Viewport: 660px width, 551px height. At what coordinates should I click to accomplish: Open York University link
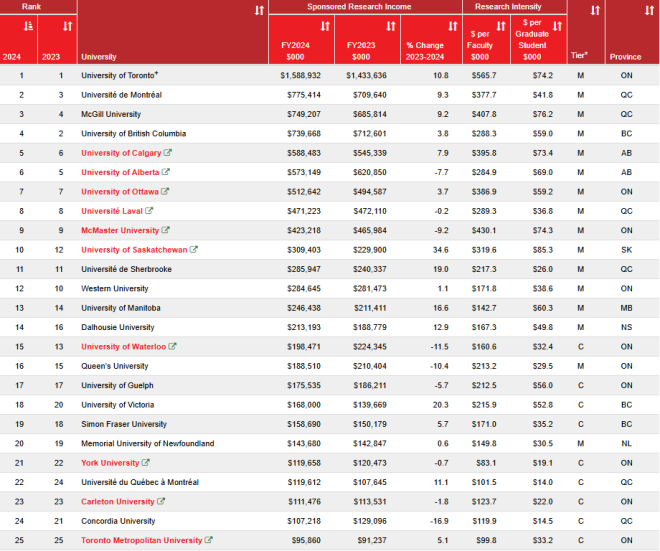(x=110, y=463)
